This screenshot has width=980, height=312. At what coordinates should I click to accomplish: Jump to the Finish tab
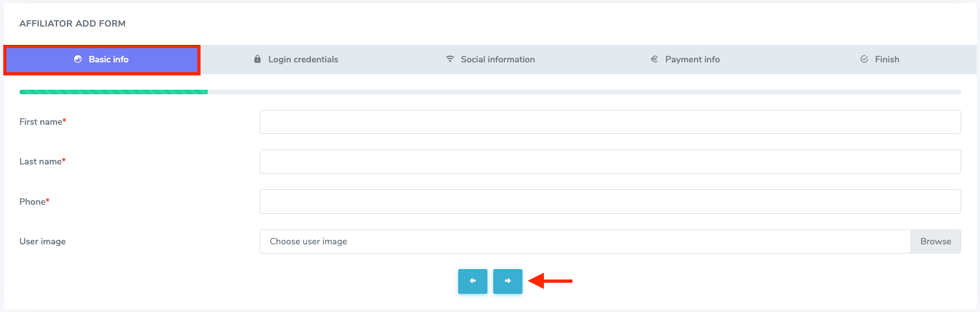tap(887, 59)
